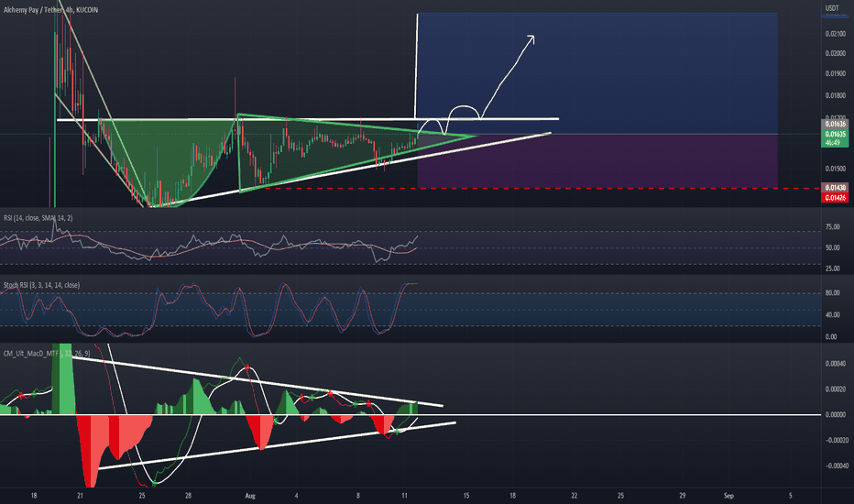854x504 pixels.
Task: Click the 5 date on the time axis
Action: [790, 496]
